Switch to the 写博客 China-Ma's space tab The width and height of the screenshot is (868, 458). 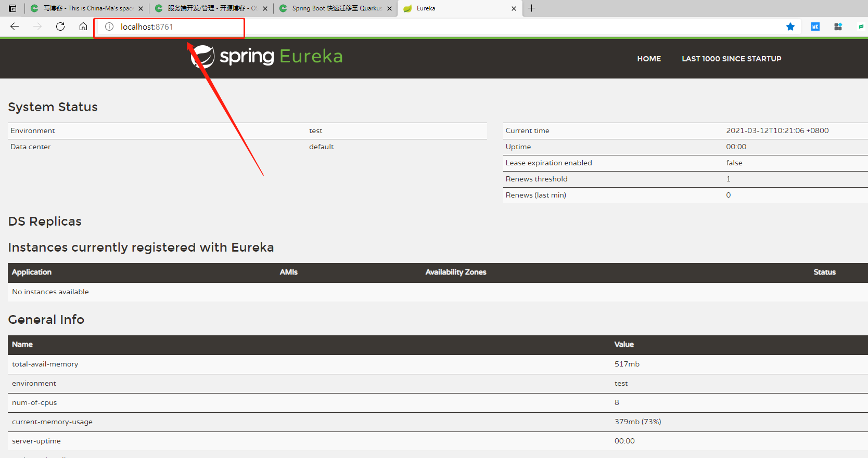[86, 8]
